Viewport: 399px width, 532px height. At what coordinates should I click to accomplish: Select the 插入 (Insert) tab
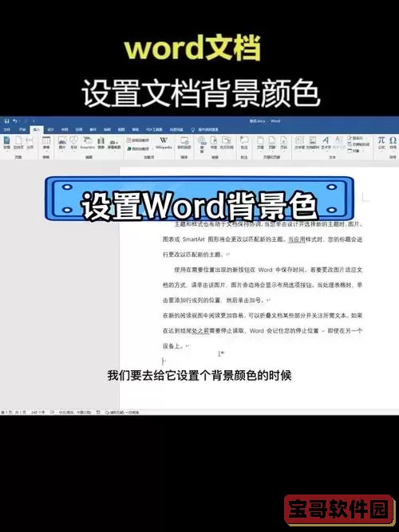[x=37, y=129]
